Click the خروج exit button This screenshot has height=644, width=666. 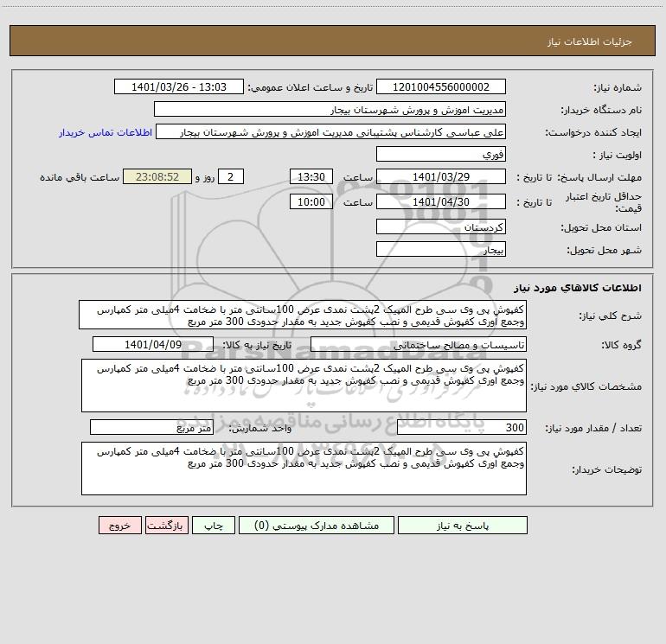tap(119, 526)
